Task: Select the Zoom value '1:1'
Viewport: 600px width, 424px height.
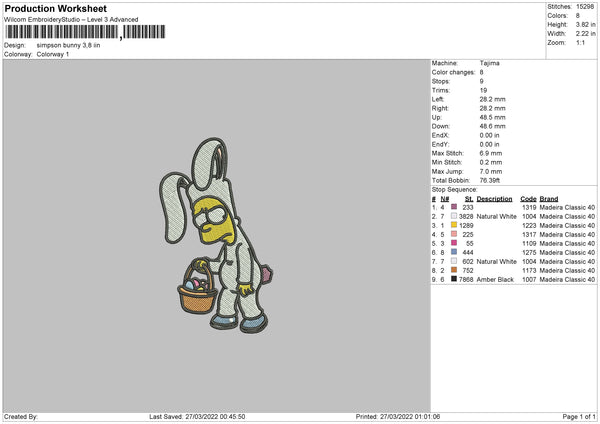Action: coord(580,42)
